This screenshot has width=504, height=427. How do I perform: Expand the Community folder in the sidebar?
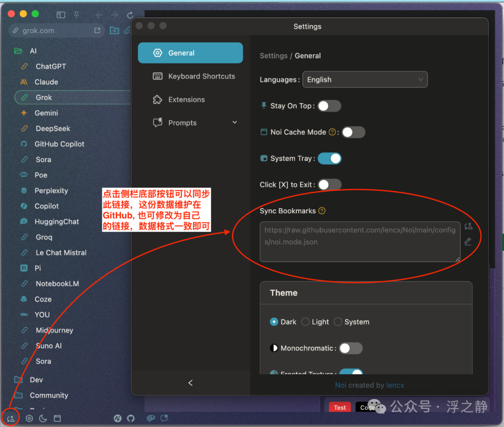coord(18,395)
